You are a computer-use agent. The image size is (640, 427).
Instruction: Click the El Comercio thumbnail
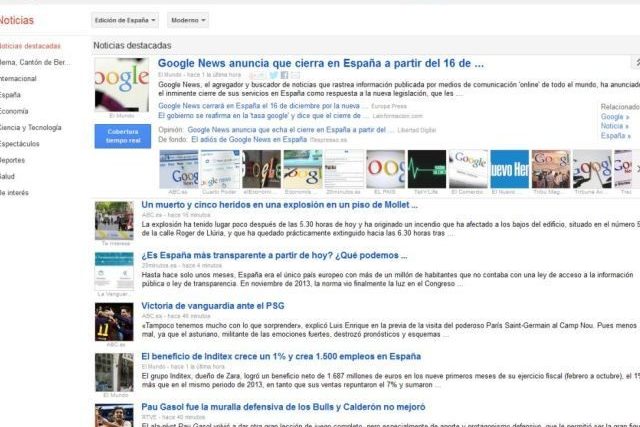469,169
